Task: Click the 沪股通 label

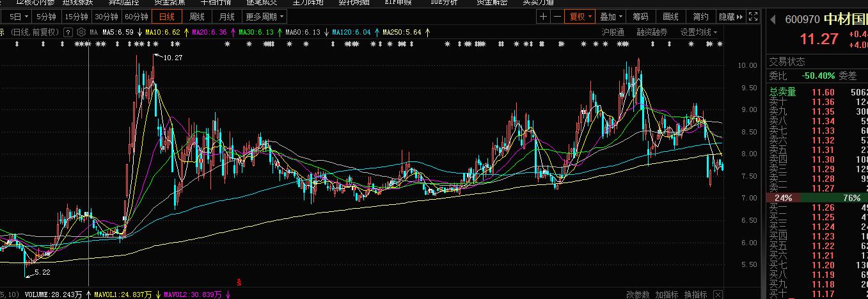Action: click(x=613, y=31)
